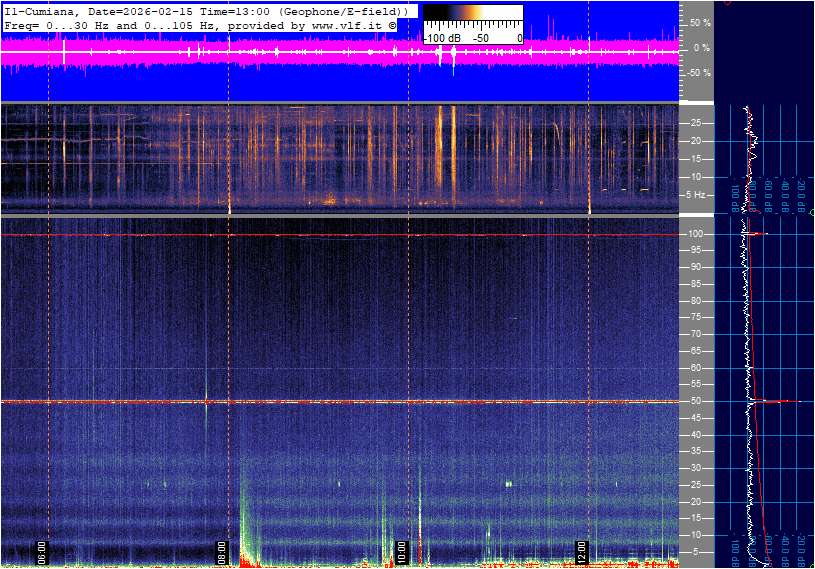Click the 25 tick on upper frequency axis
The width and height of the screenshot is (815, 569).
pyautogui.click(x=695, y=123)
